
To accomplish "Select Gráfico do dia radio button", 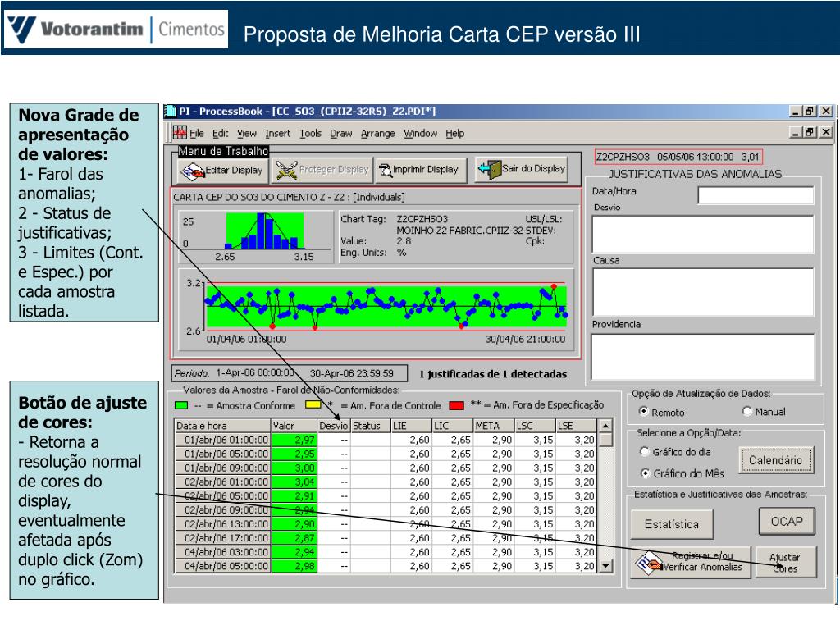I will (645, 452).
